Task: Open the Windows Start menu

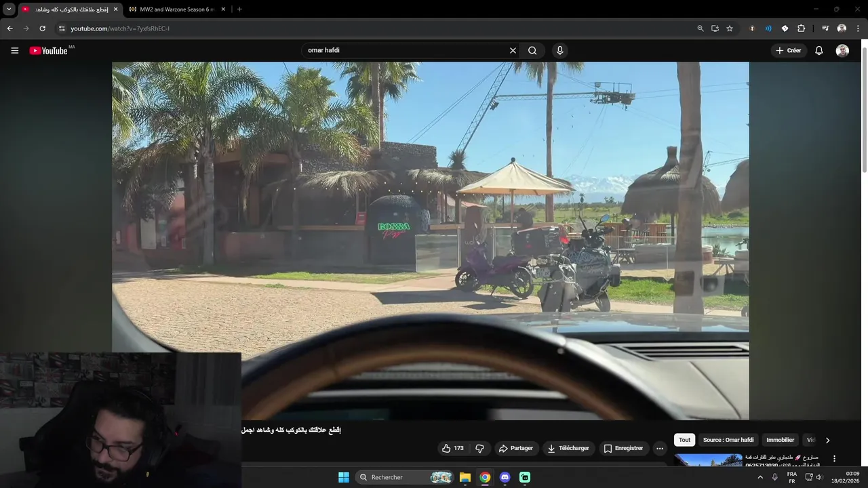Action: (x=344, y=477)
